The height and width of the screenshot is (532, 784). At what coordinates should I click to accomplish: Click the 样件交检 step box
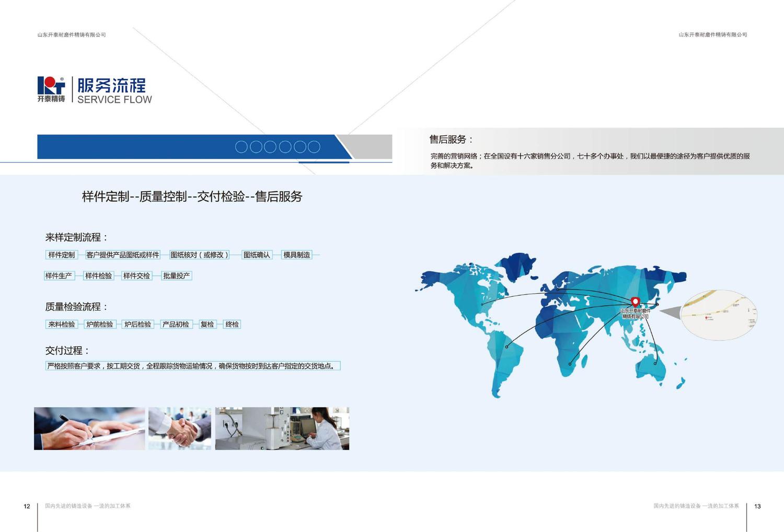pos(137,275)
